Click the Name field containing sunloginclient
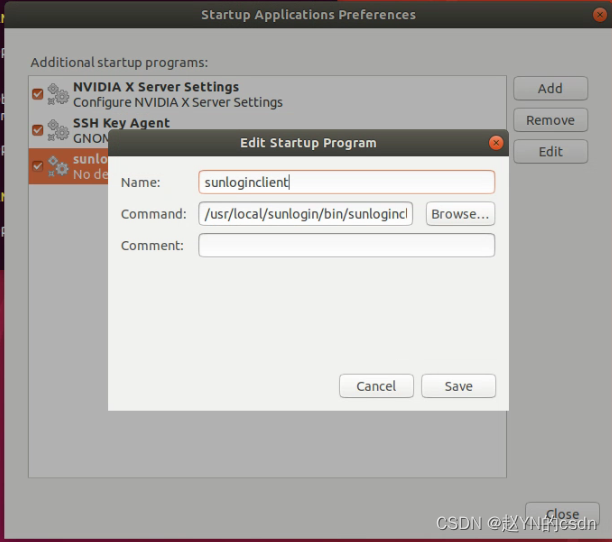612x542 pixels. coord(347,182)
